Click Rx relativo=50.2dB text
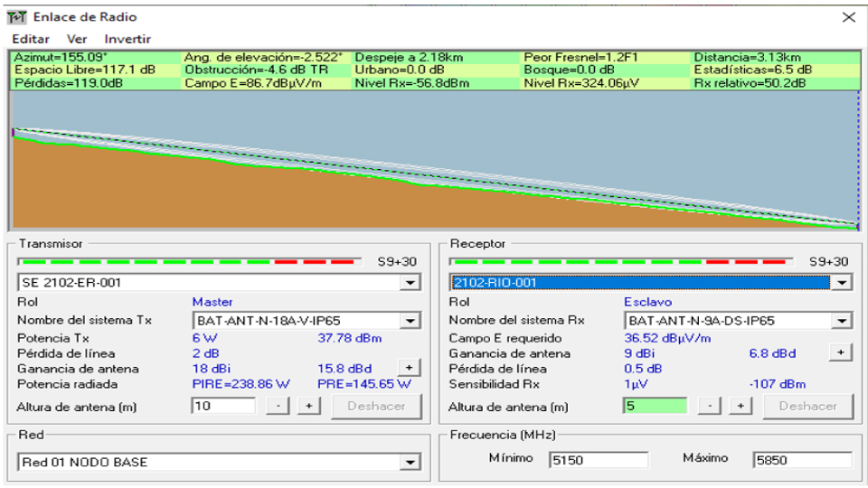This screenshot has height=488, width=868. 750,83
